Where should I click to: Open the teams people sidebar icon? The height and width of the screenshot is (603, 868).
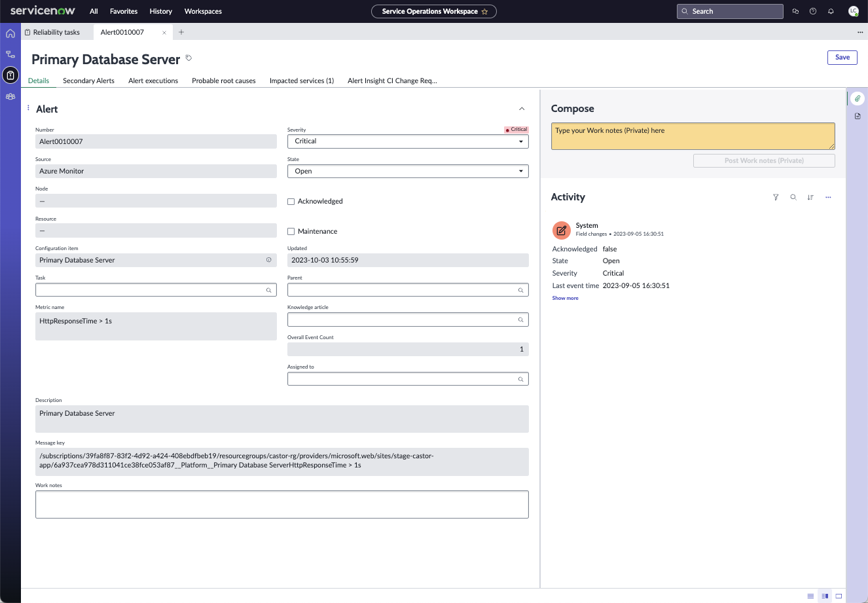point(10,96)
